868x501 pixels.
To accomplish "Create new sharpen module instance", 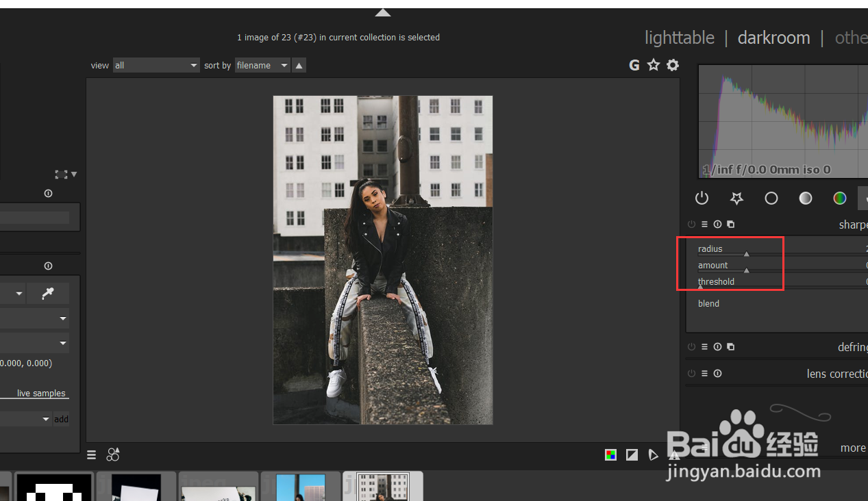I will pos(730,224).
